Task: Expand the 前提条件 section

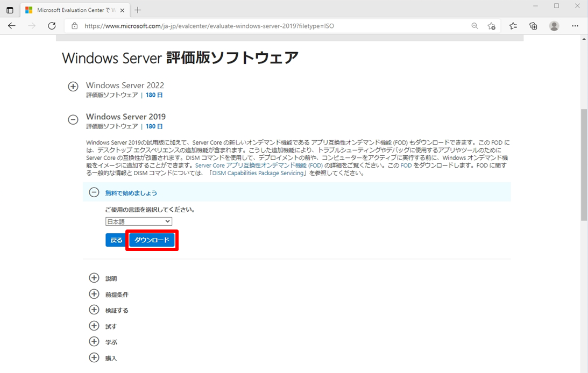Action: 94,294
